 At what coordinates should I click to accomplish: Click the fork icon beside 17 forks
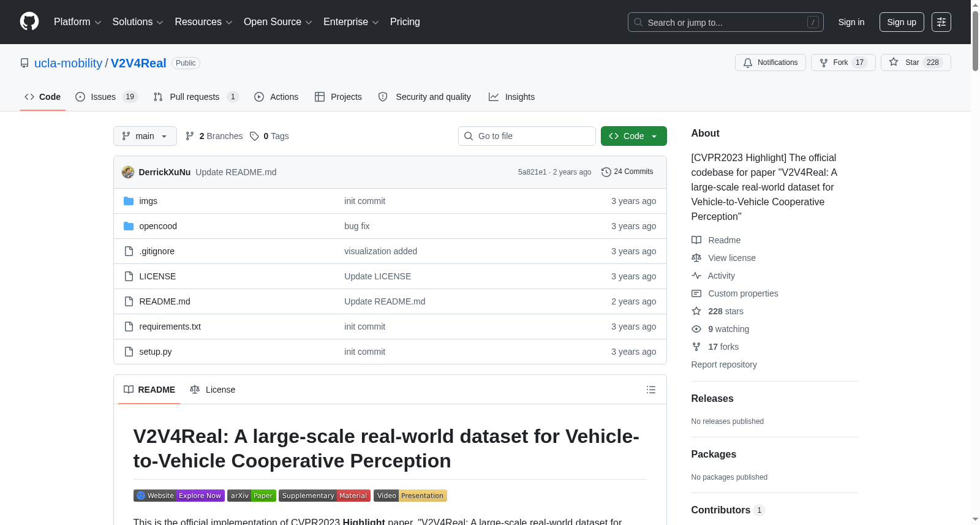click(x=696, y=347)
